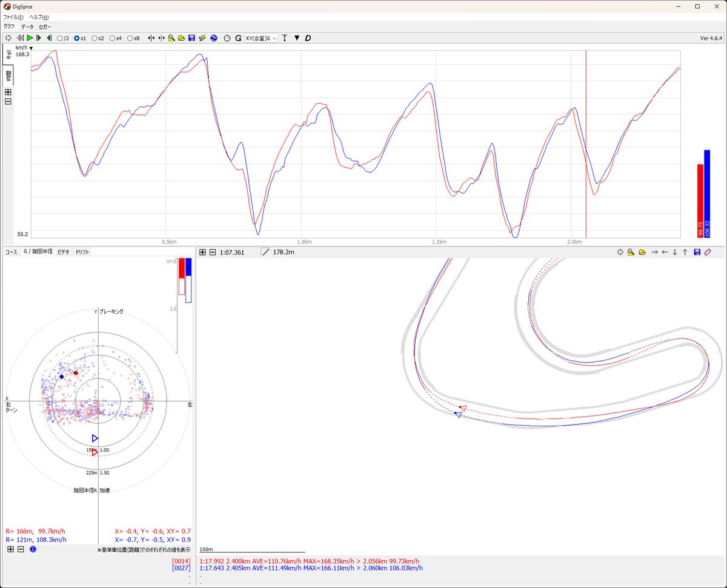The image size is (727, 588).
Task: Click the red speed bar showing 99.73
Action: coord(700,200)
